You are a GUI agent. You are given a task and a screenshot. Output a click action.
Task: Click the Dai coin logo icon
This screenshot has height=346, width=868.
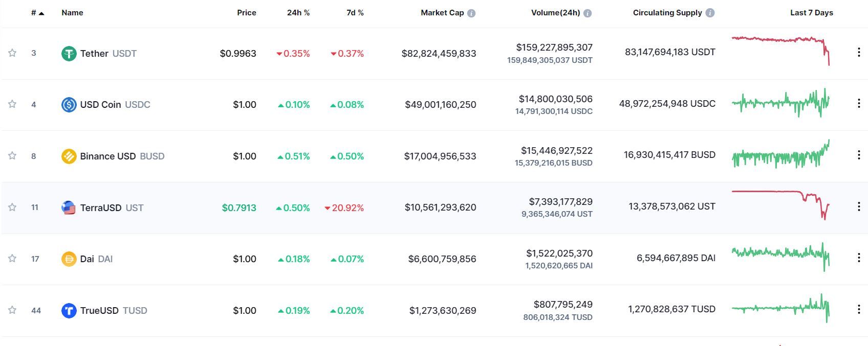[x=69, y=259]
